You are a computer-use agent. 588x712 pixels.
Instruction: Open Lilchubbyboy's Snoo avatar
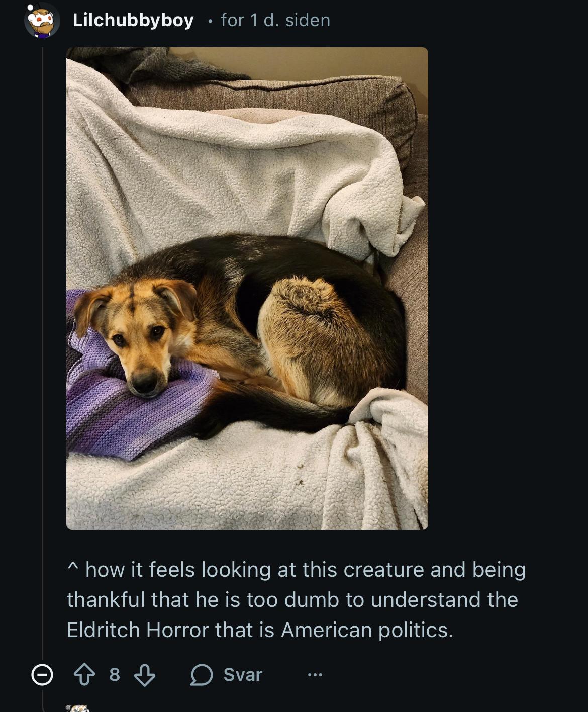tap(42, 20)
